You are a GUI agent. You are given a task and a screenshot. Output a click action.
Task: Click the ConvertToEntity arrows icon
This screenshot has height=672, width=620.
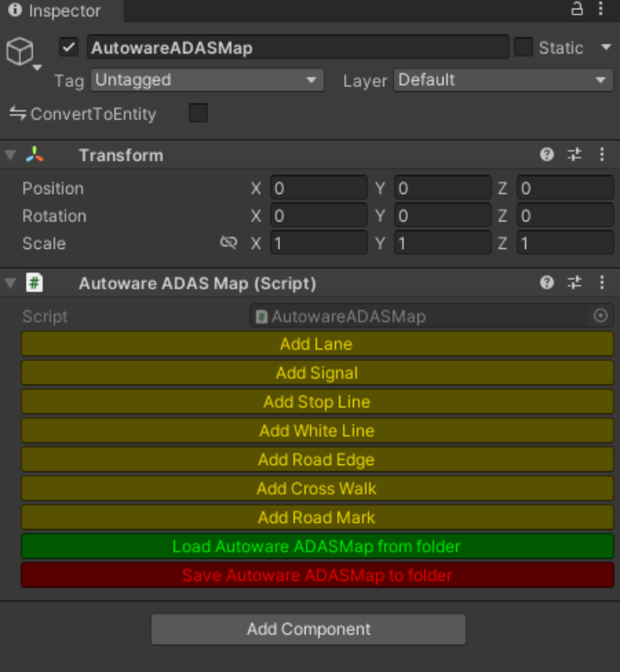tap(17, 114)
